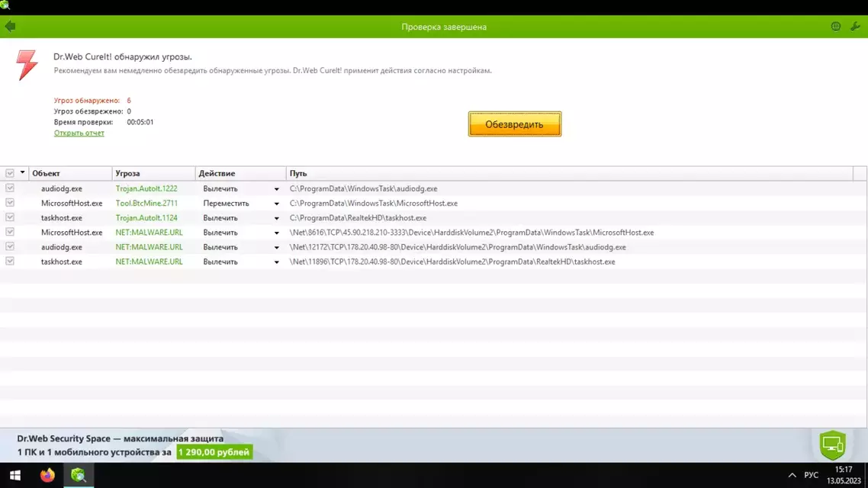Viewport: 868px width, 488px height.
Task: Select the \Net\12172\TCP path cell
Action: coord(458,247)
